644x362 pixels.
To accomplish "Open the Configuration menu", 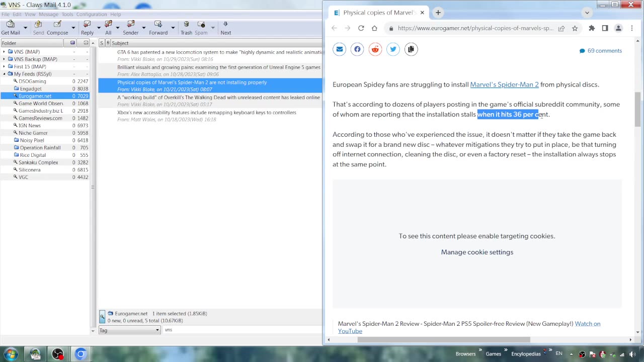I will coord(92,14).
